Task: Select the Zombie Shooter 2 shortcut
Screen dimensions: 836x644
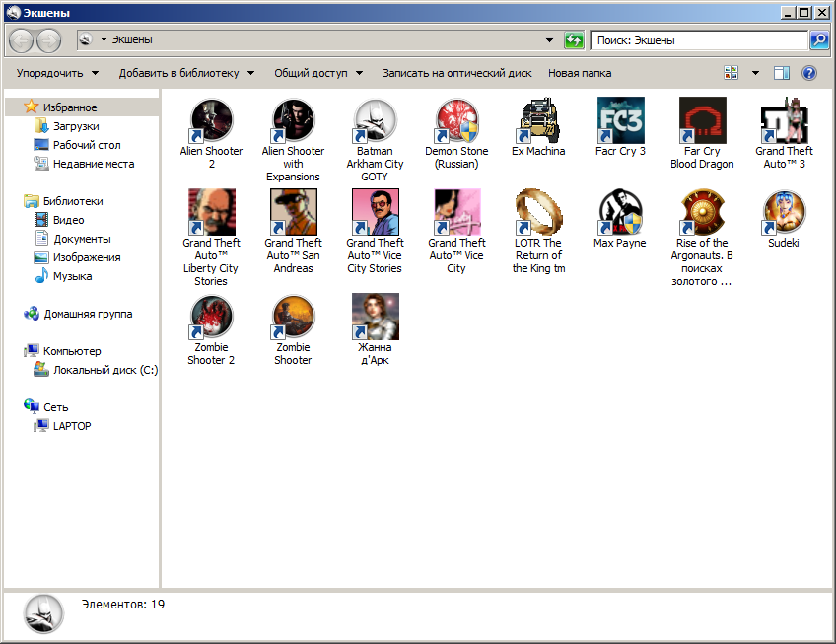Action: (211, 317)
